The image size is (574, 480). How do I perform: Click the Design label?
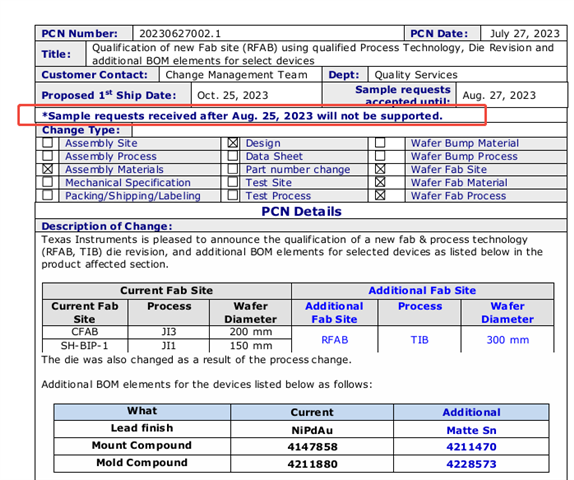(263, 143)
